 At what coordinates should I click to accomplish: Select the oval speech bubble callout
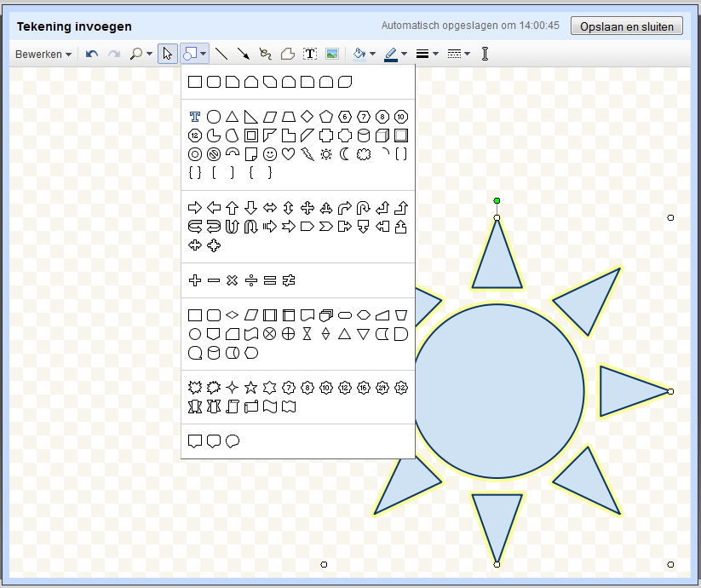232,441
